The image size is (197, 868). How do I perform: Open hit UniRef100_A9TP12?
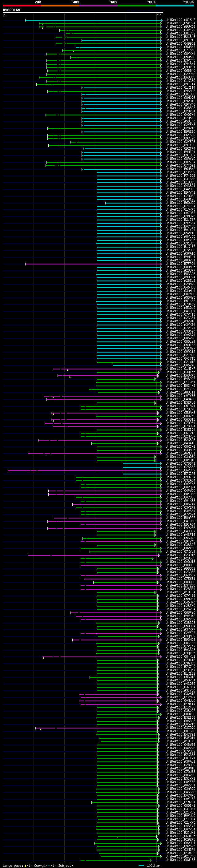click(180, 40)
